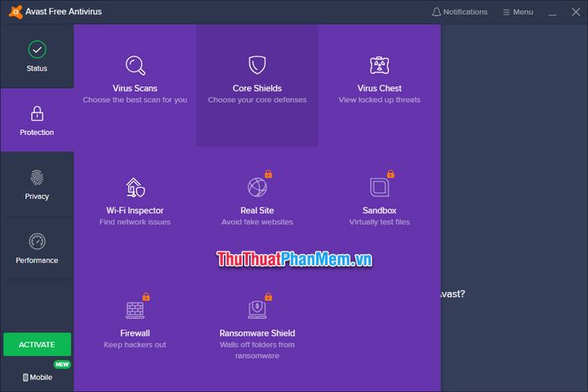Open Firewall brick wall icon

pos(135,310)
